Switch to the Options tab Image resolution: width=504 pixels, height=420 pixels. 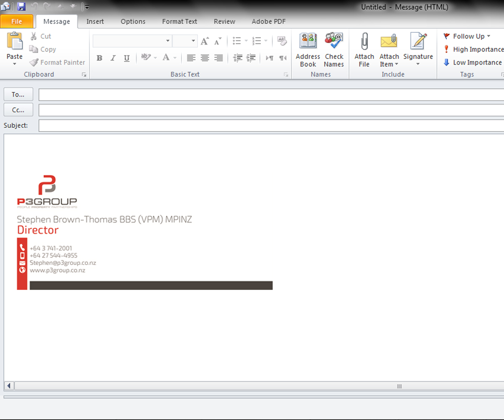pyautogui.click(x=133, y=21)
